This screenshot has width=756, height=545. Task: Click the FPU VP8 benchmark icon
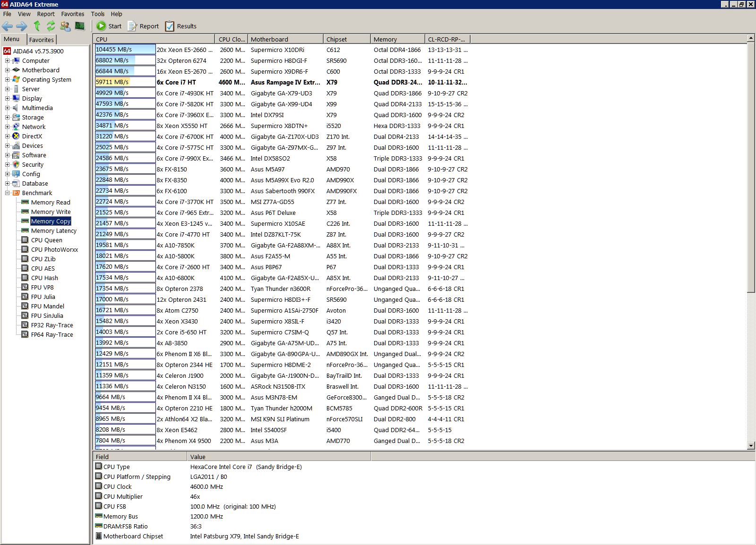(x=25, y=287)
